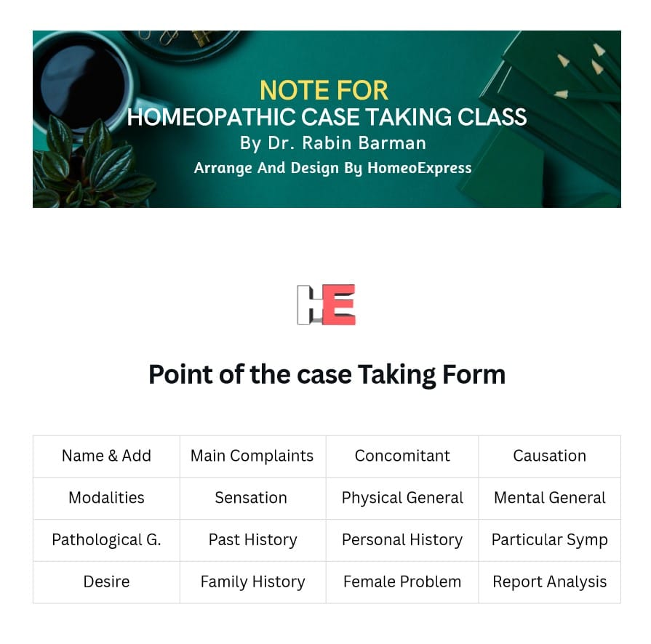Select the Pathological G. cell

click(106, 540)
